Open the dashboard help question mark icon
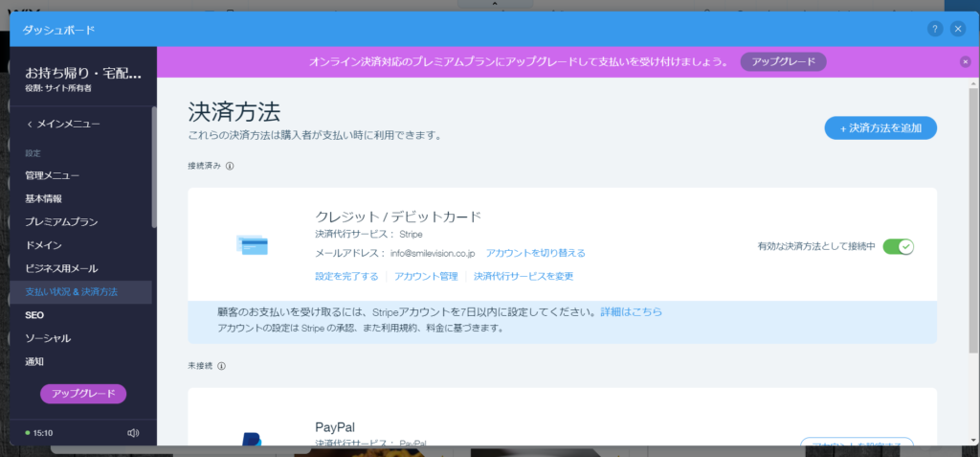The height and width of the screenshot is (457, 980). tap(935, 29)
